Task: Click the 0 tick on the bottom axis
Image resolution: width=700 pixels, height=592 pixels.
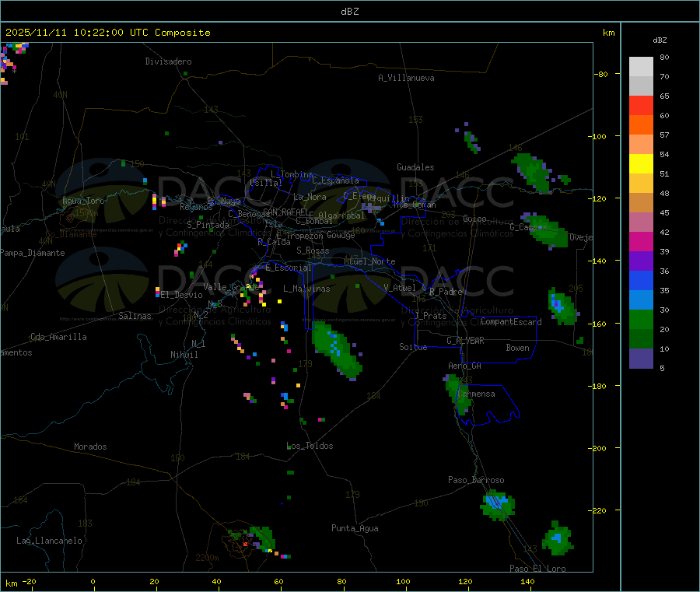Action: click(93, 581)
